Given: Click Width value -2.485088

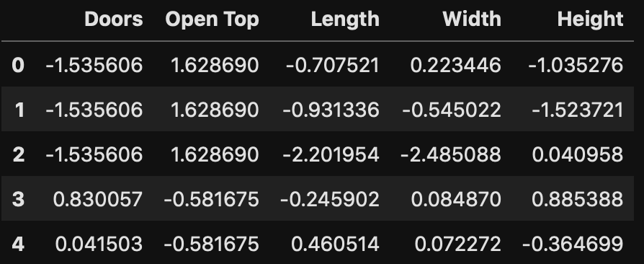Looking at the screenshot, I should (450, 154).
